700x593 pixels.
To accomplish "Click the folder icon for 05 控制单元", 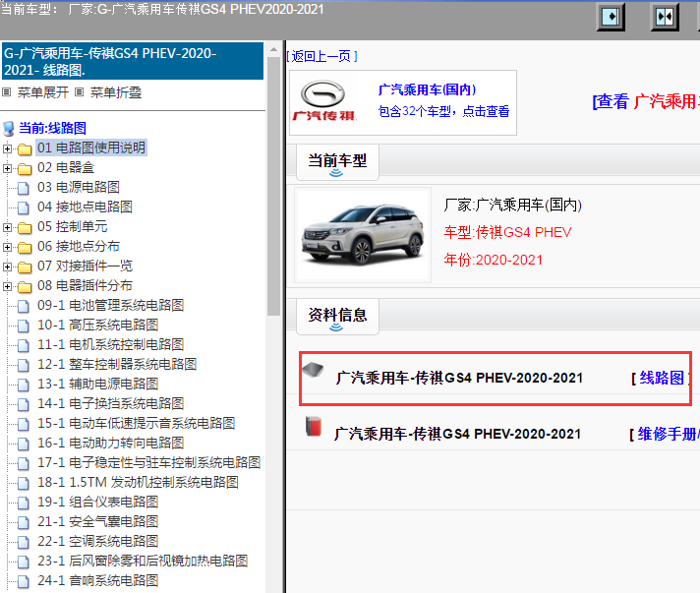I will 25,227.
